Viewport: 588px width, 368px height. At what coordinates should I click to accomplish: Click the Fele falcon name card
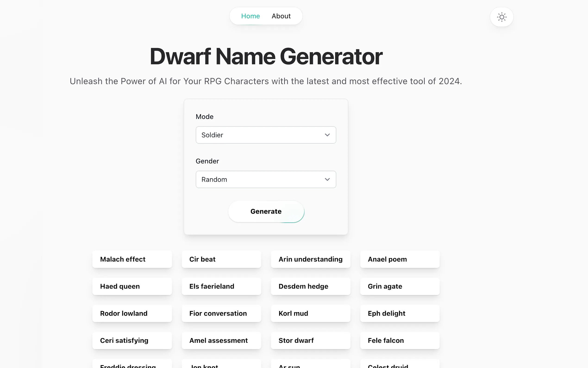[400, 340]
